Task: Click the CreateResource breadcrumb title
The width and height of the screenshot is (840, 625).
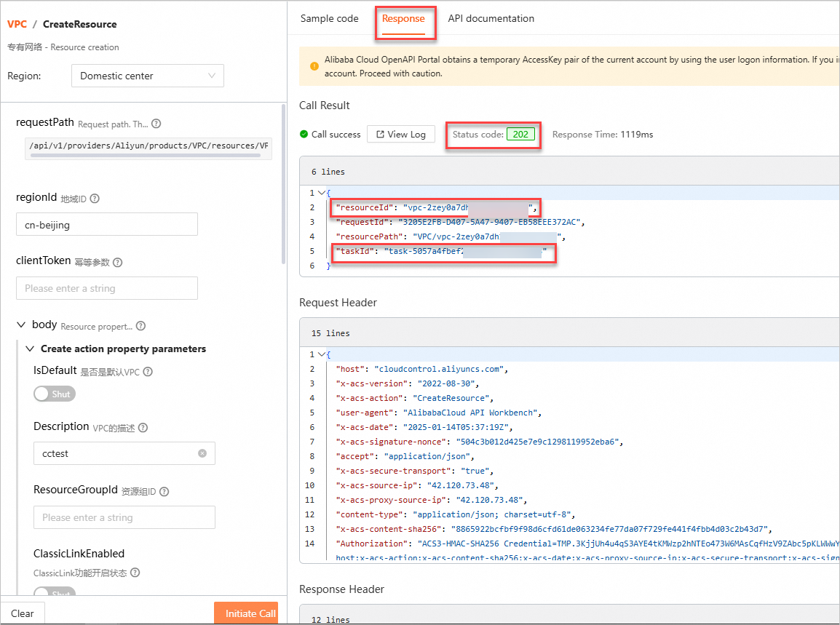Action: click(x=80, y=24)
